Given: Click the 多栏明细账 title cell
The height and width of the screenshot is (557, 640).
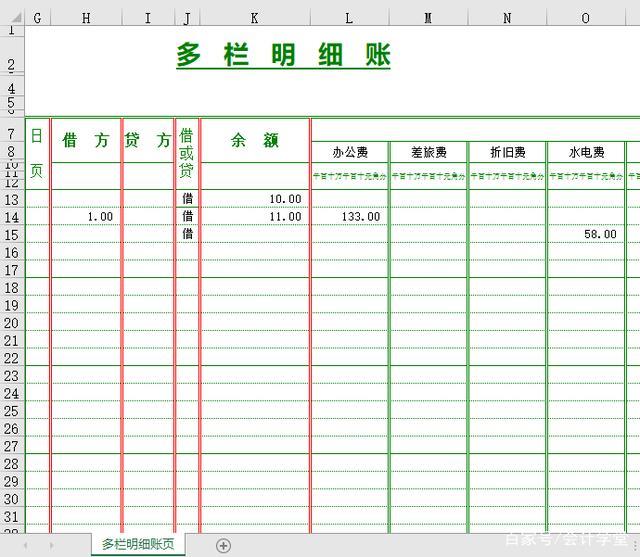Looking at the screenshot, I should [283, 56].
